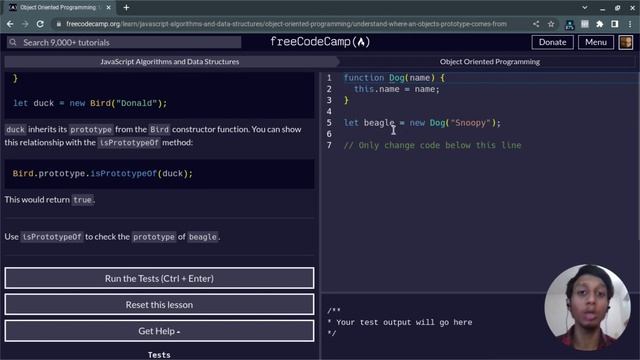Toggle the browser side panel icon

pos(615,24)
